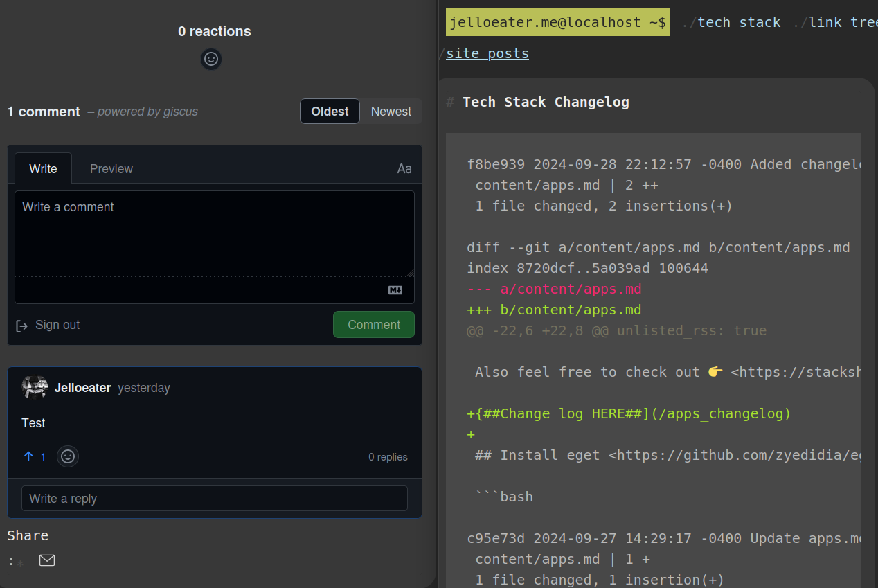This screenshot has height=588, width=878.
Task: Sort comments by Oldest
Action: click(x=330, y=112)
